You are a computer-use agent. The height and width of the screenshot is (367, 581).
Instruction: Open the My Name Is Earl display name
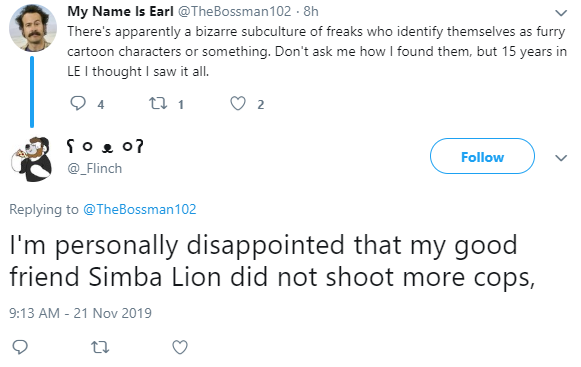click(120, 11)
